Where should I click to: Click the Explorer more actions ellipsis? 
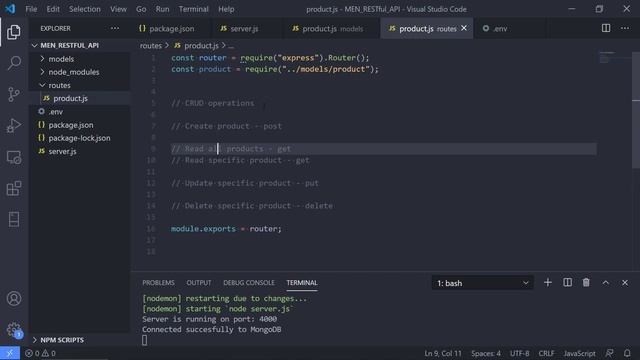pos(115,28)
